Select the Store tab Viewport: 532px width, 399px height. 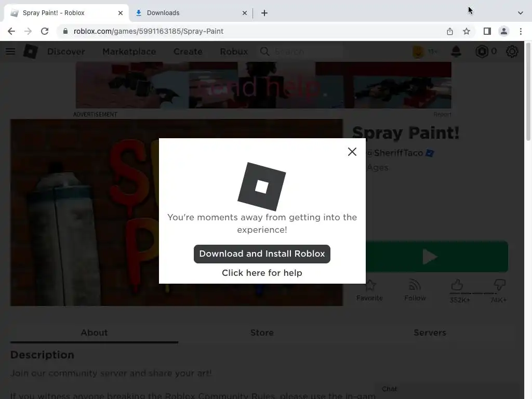pos(262,333)
